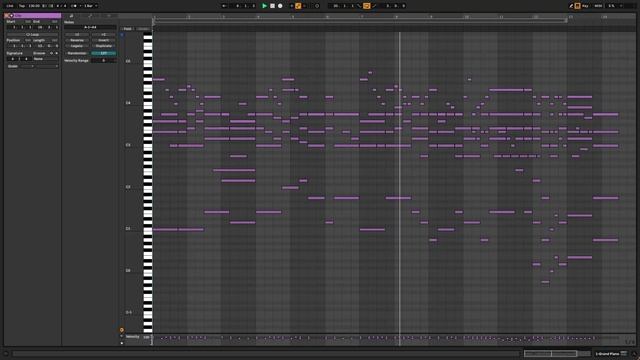Screen dimensions: 640x360
Task: Click the teal randomize amount slider
Action: 104,53
